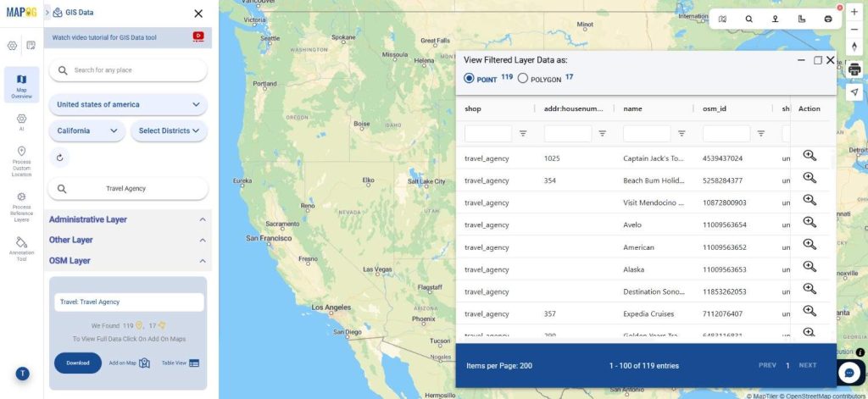
Task: Click the save map icon beside gear
Action: [31, 46]
